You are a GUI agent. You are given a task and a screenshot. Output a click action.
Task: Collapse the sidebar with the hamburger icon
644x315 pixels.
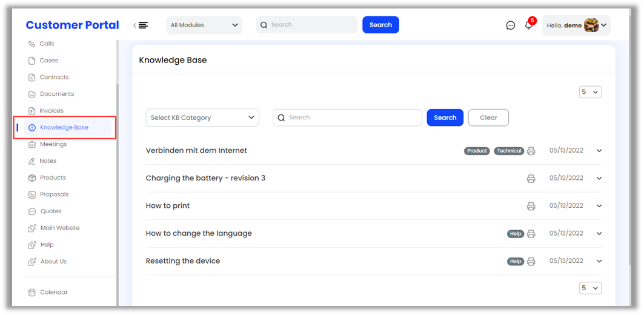142,25
